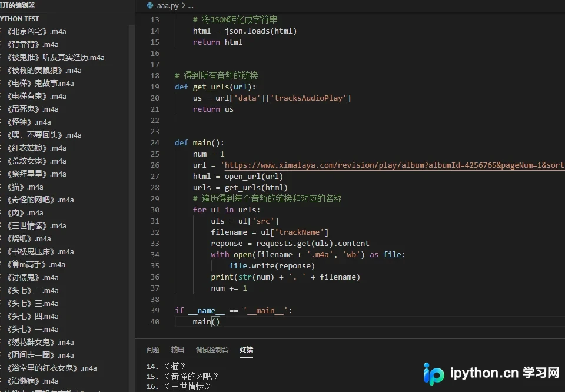
Task: Select the 终端 terminal tab
Action: [247, 350]
